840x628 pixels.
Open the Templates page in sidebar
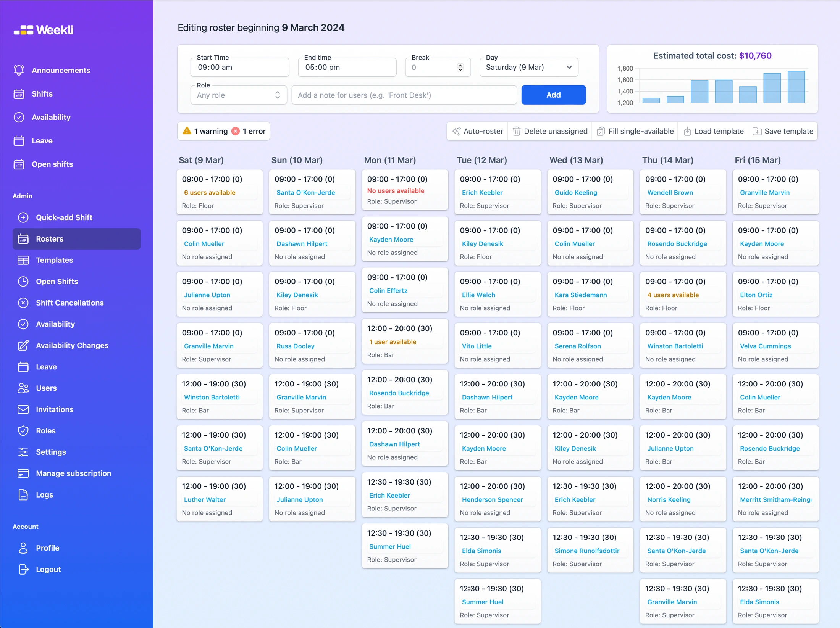point(76,260)
